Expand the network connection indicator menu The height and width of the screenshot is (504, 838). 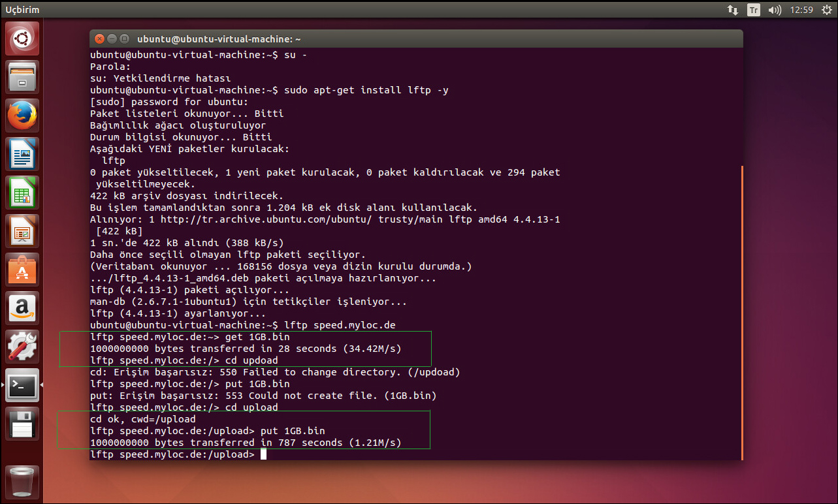[x=732, y=10]
